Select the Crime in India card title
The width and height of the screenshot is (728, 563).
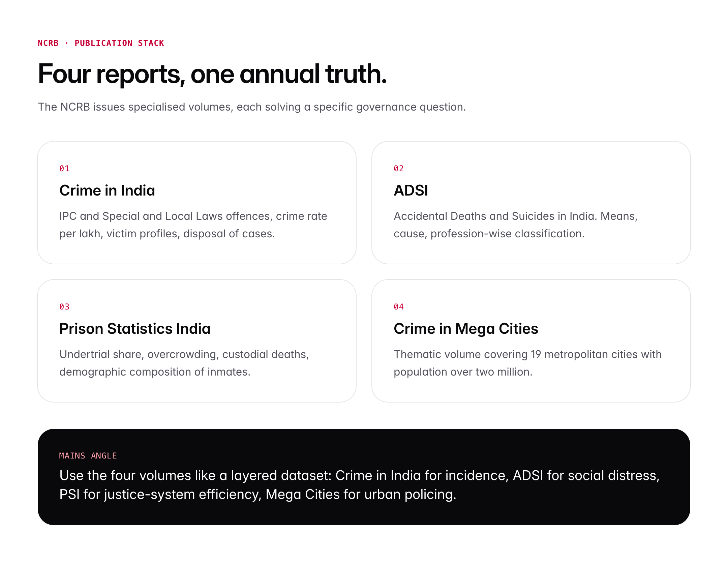tap(107, 190)
